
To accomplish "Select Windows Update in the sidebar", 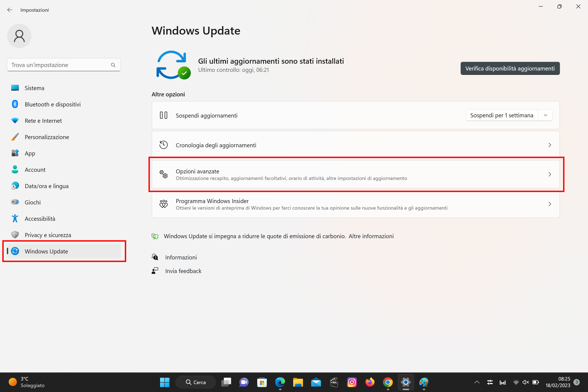I will click(x=46, y=251).
